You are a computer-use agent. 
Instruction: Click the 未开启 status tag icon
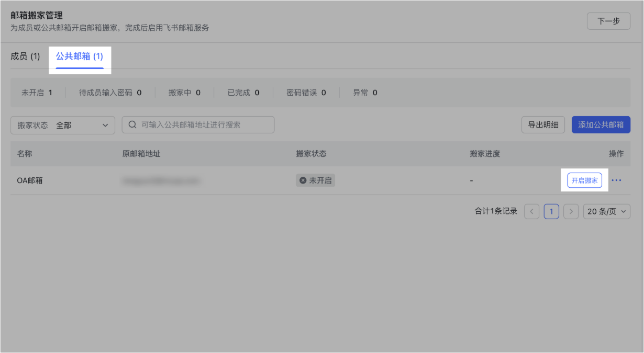(x=303, y=180)
